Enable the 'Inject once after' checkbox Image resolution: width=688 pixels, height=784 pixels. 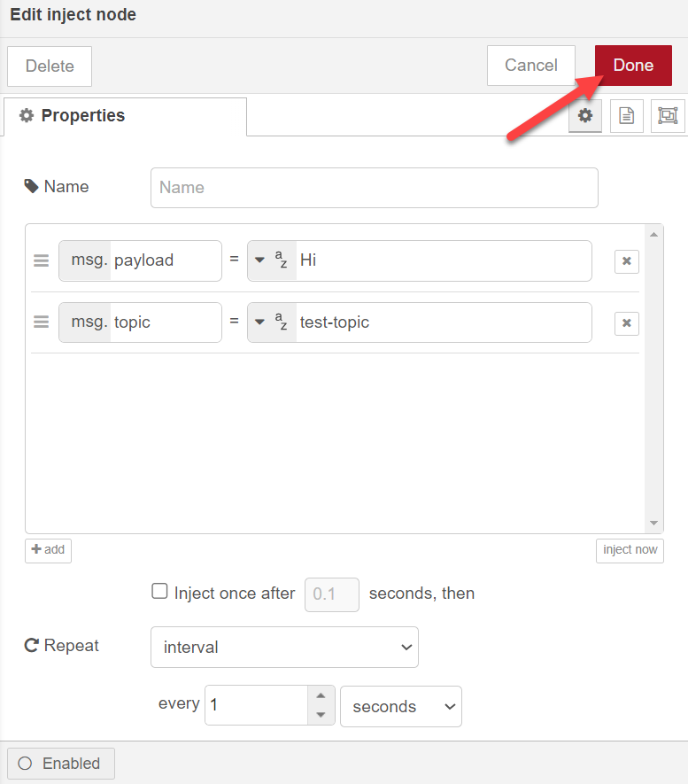(x=159, y=591)
